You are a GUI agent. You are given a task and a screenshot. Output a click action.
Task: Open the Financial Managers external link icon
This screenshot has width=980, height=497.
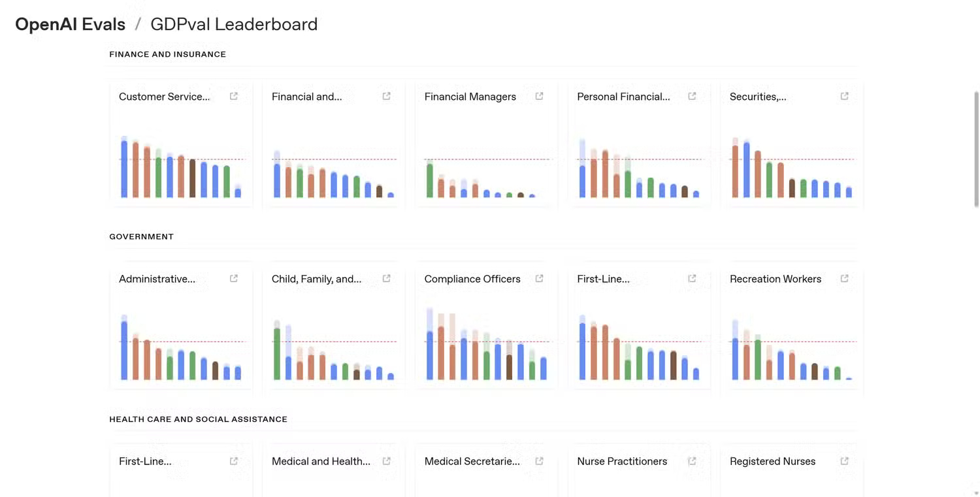[x=539, y=95]
